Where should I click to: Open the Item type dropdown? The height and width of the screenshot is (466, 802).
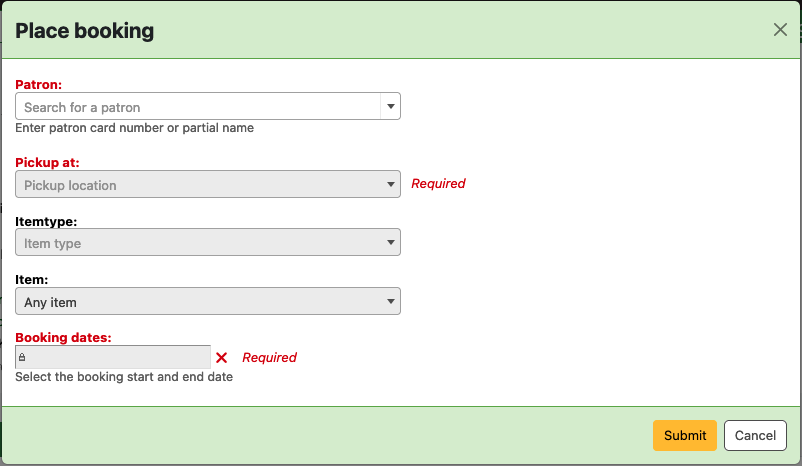[x=208, y=243]
